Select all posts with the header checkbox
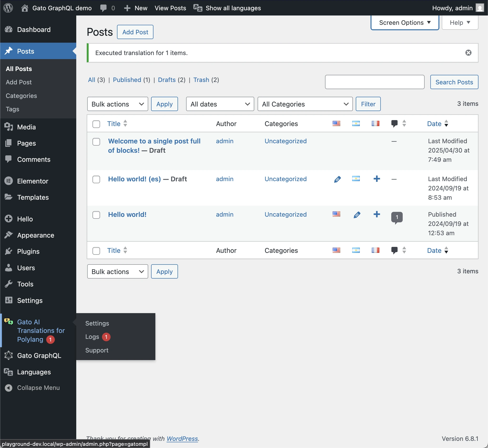The image size is (488, 448). tap(96, 124)
